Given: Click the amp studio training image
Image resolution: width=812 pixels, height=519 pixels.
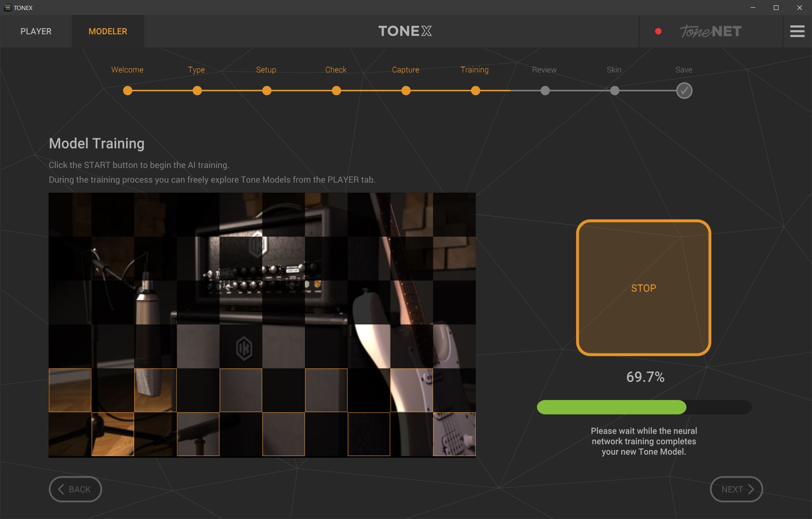Looking at the screenshot, I should [x=262, y=324].
